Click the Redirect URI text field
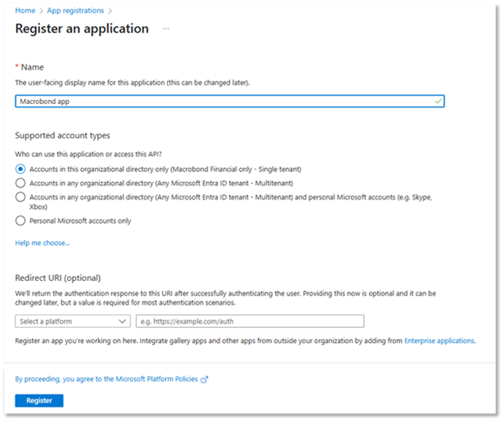 click(250, 321)
